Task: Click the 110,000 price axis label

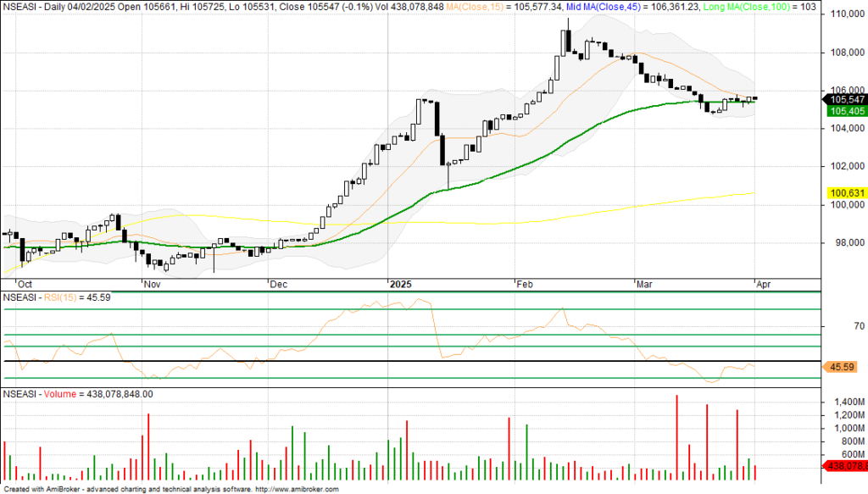Action: click(x=845, y=14)
